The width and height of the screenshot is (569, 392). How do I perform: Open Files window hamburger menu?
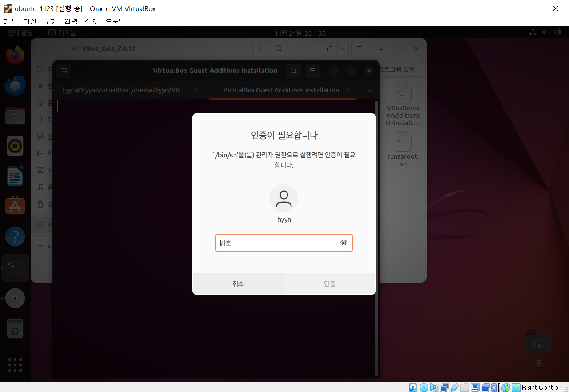(x=359, y=48)
